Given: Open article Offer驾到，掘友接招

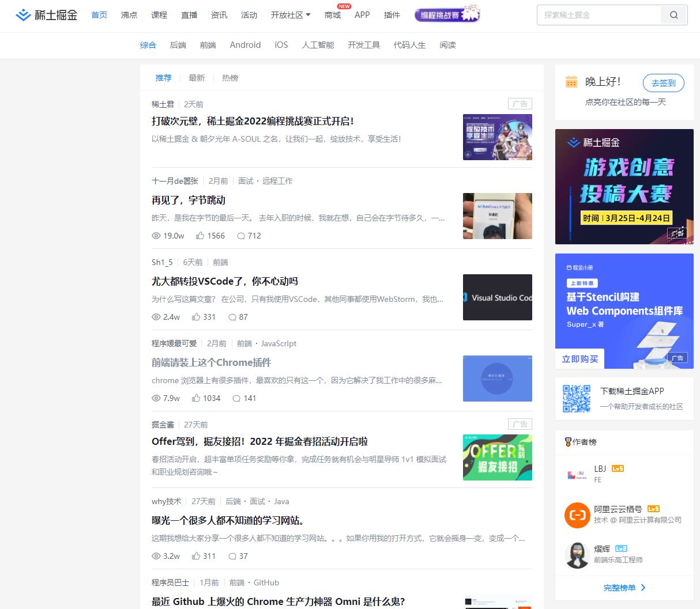Looking at the screenshot, I should pos(259,441).
